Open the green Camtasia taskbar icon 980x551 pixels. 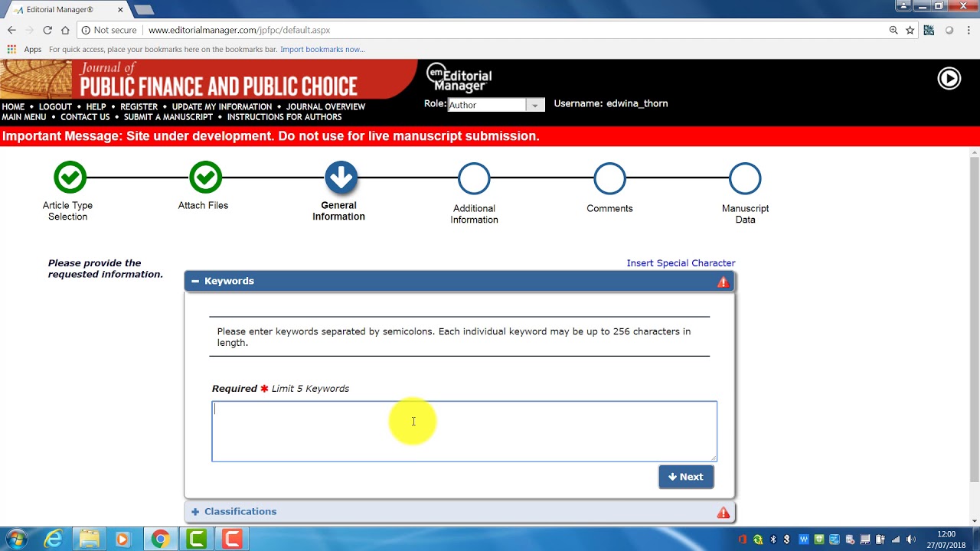click(197, 539)
